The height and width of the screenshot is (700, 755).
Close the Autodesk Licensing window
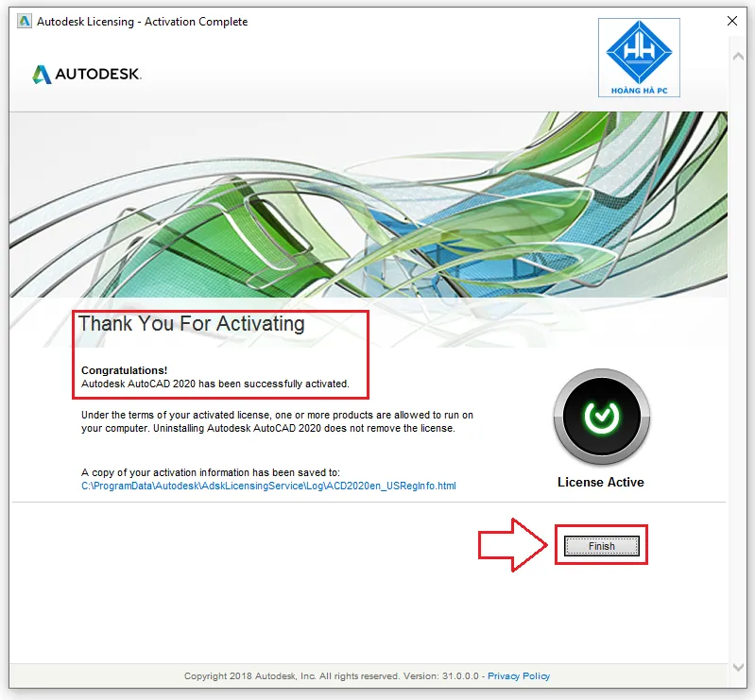(x=731, y=21)
